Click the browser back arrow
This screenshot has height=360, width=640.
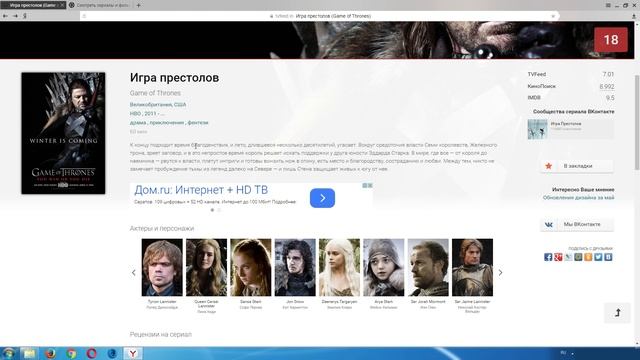point(5,16)
